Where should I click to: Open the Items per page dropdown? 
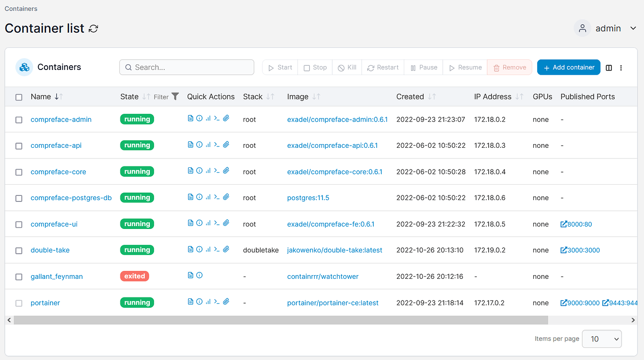click(x=602, y=339)
